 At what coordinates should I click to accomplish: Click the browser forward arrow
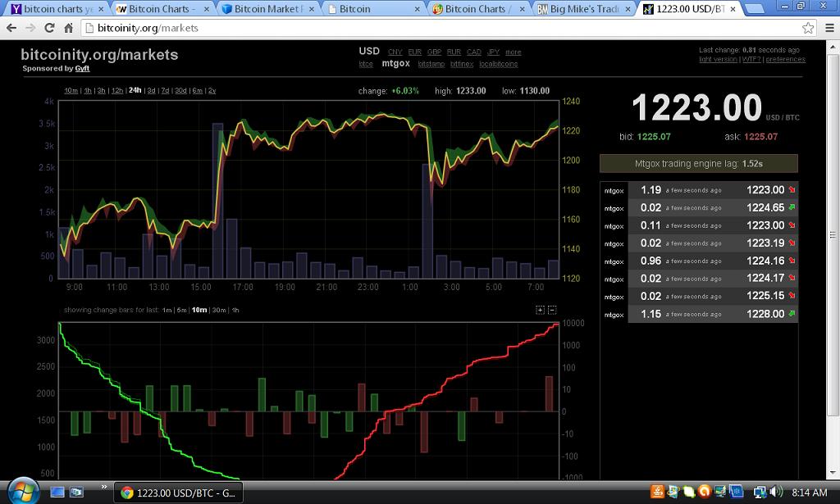point(30,28)
